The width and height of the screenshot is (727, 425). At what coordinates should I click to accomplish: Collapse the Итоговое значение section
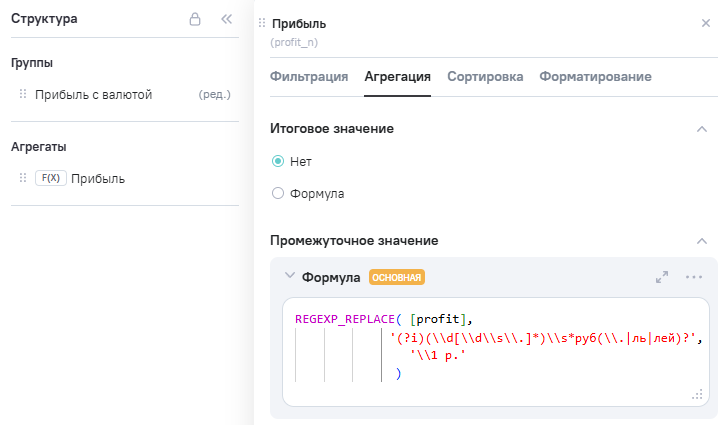[x=702, y=129]
